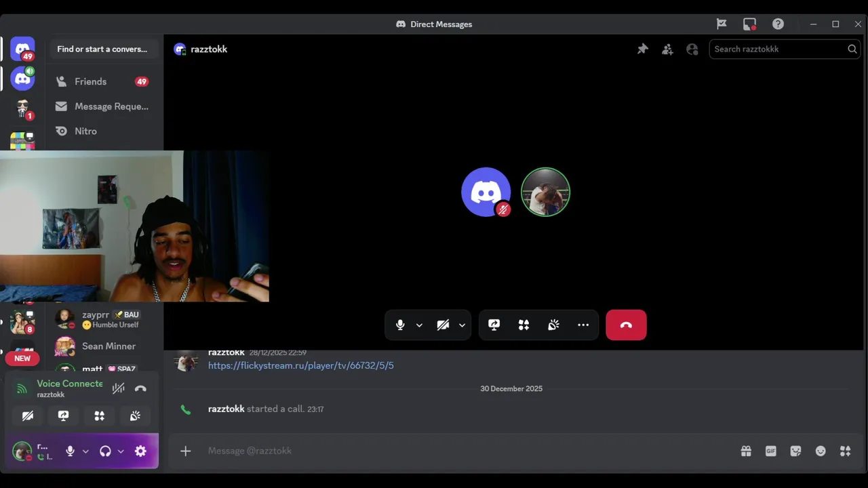Share your screen from call controls
The width and height of the screenshot is (868, 488).
(x=494, y=325)
